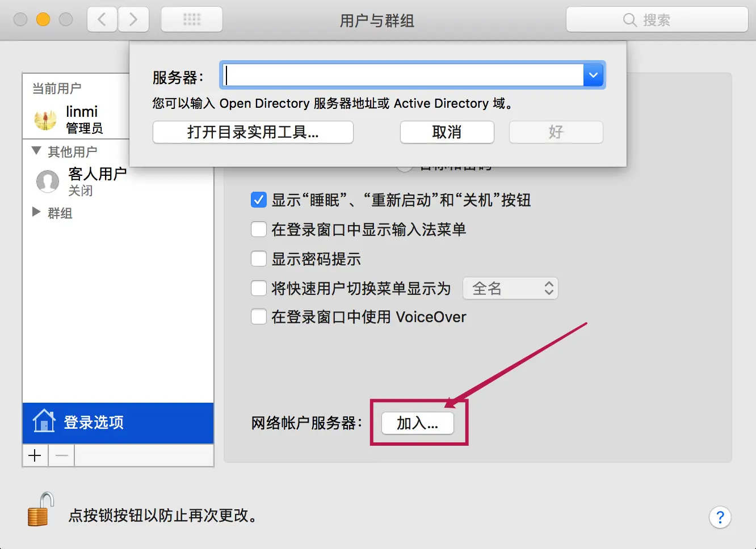Show all preferences via the grid icon
The image size is (756, 549).
192,20
